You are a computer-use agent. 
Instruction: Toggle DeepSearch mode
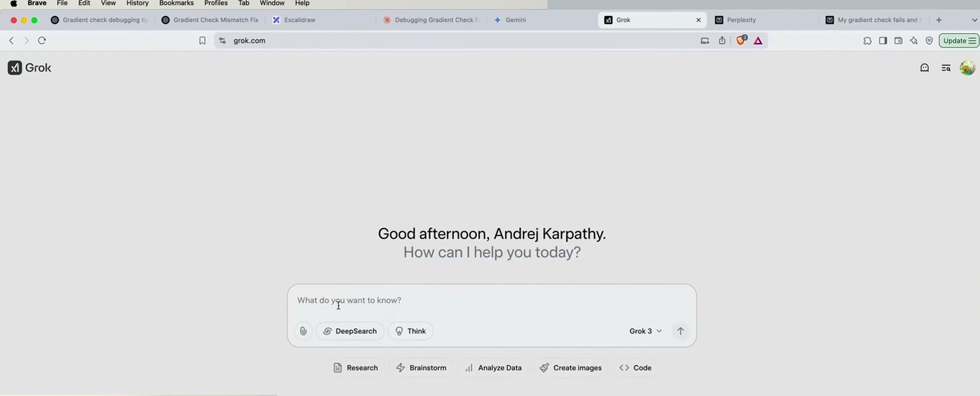point(350,331)
